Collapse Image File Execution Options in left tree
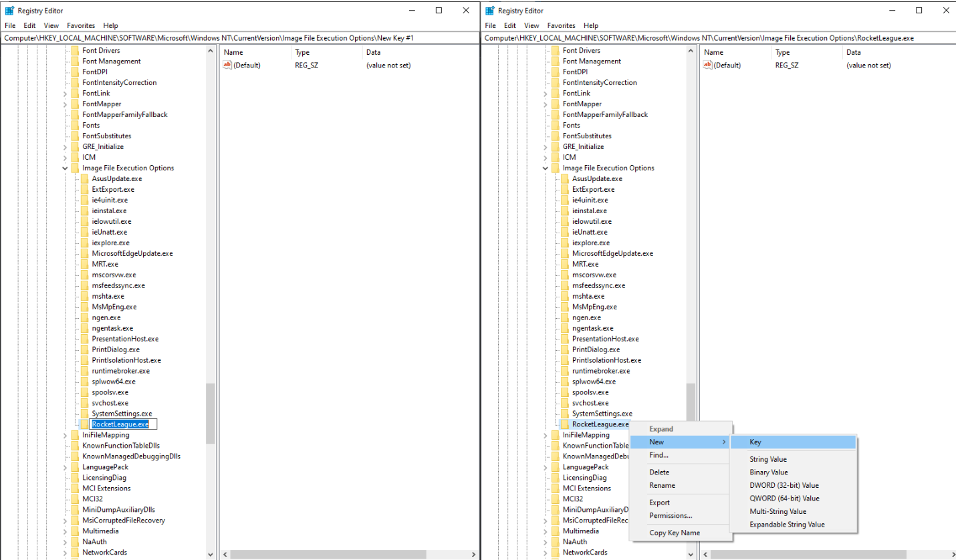Image resolution: width=956 pixels, height=560 pixels. click(66, 168)
